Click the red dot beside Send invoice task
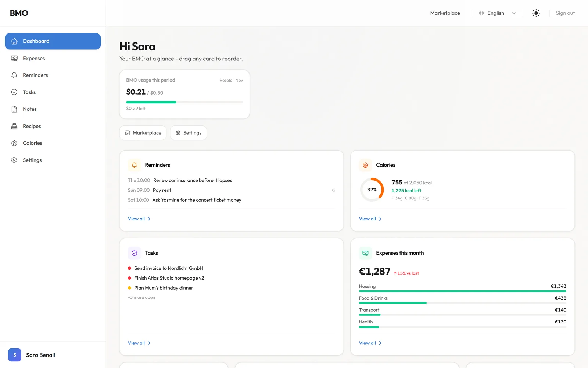The width and height of the screenshot is (588, 368). coord(129,268)
